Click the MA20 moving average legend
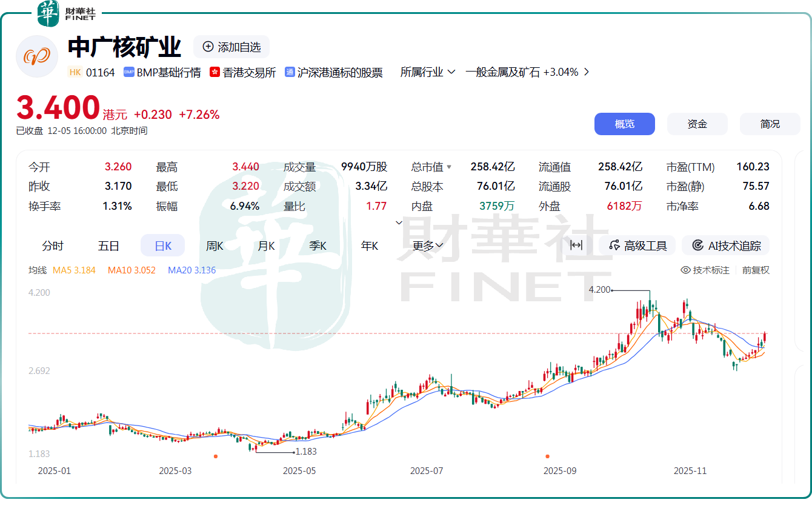812x511 pixels. pyautogui.click(x=191, y=270)
